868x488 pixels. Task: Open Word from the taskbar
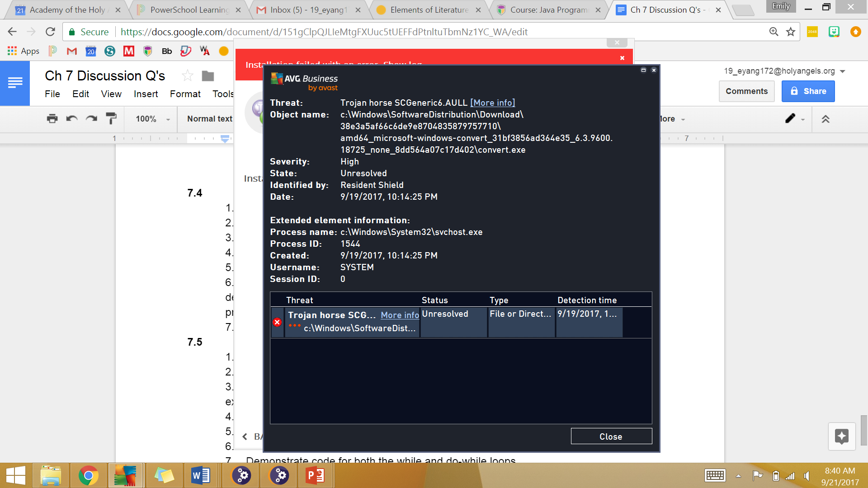coord(201,475)
